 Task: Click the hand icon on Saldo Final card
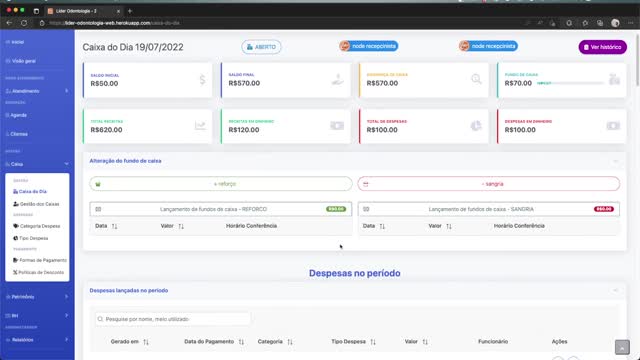pyautogui.click(x=338, y=80)
